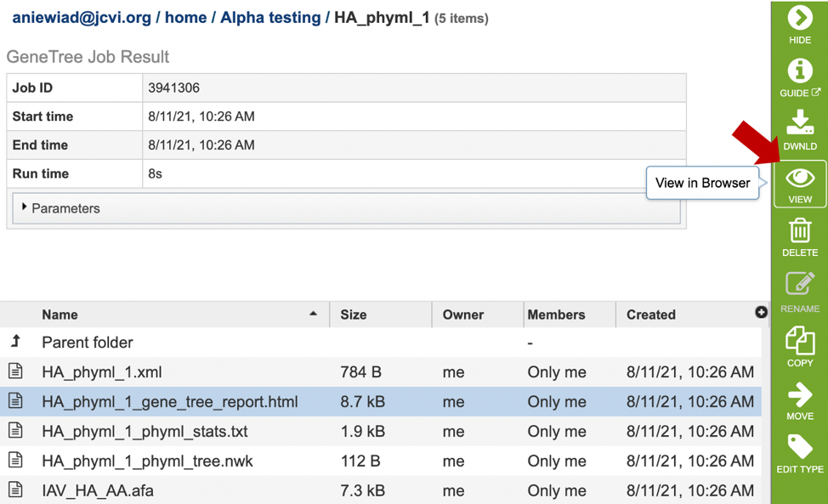Download file with DWNLD icon
Viewport: 828px width, 504px height.
[799, 130]
